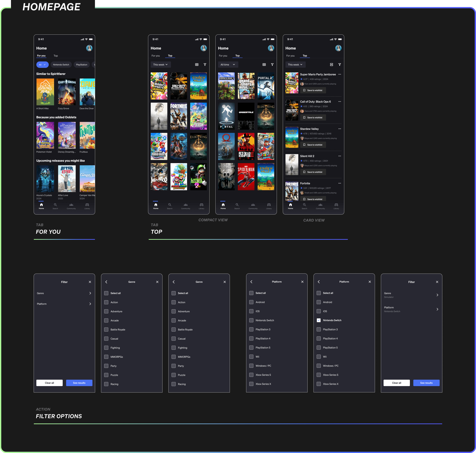
Task: Tap the three dots beside the Fortnite card title
Action: (x=340, y=183)
